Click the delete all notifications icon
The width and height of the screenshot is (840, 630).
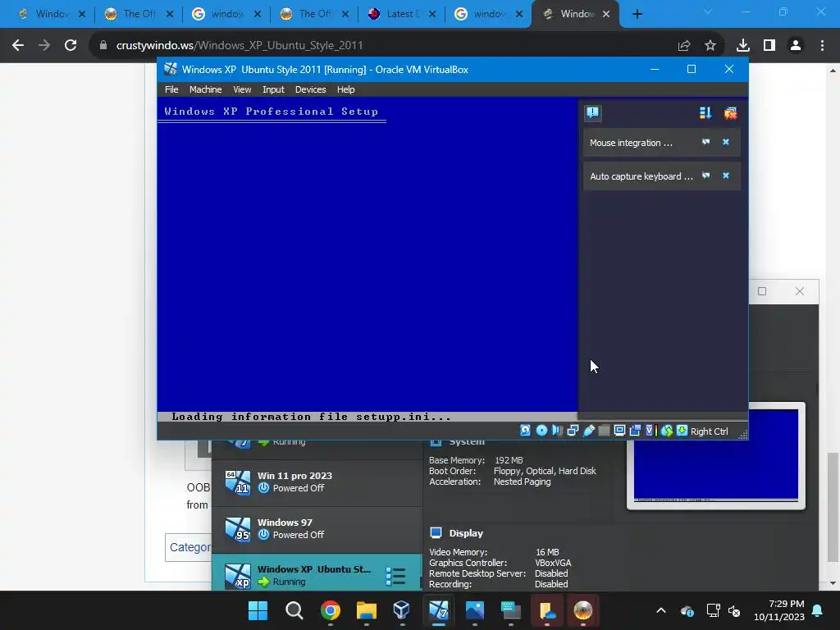tap(730, 112)
